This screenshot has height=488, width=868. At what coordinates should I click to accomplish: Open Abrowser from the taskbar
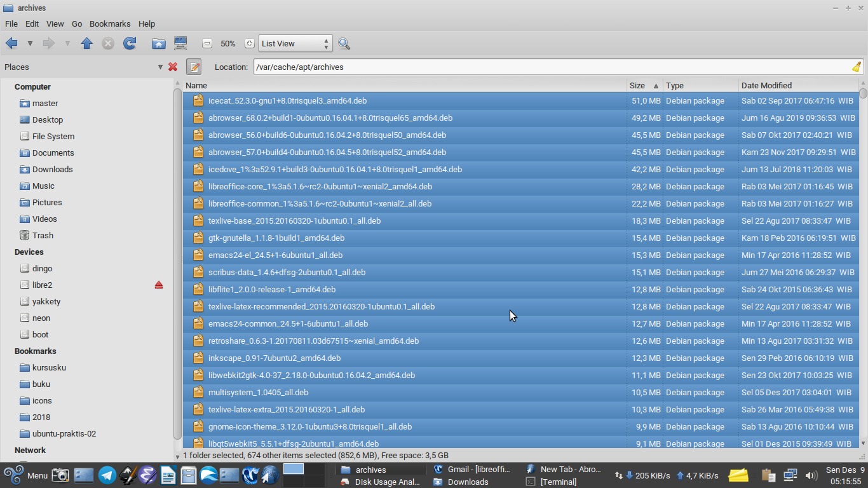[x=209, y=475]
